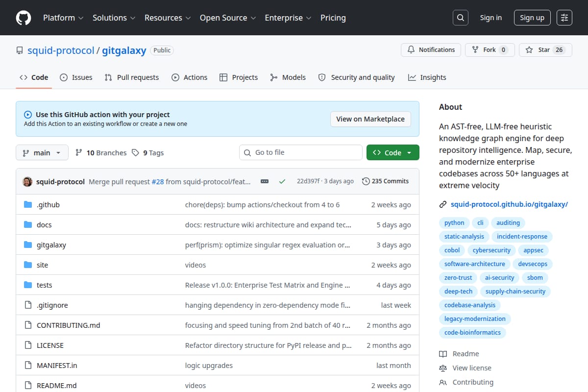Select the legacy-modernization topic tag

click(475, 319)
